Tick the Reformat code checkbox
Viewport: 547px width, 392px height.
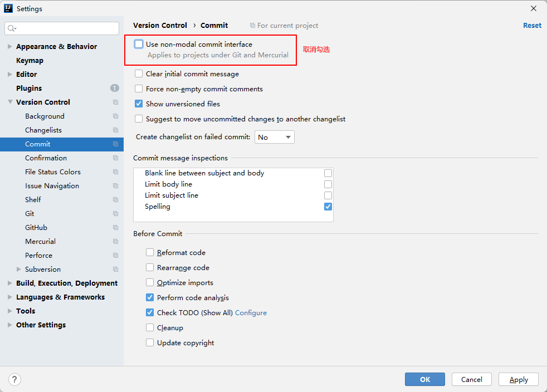coord(150,253)
